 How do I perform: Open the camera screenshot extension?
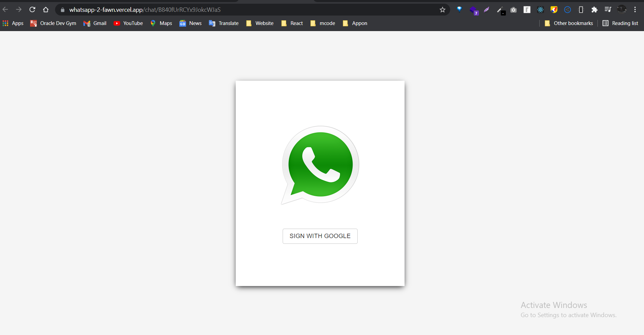513,10
